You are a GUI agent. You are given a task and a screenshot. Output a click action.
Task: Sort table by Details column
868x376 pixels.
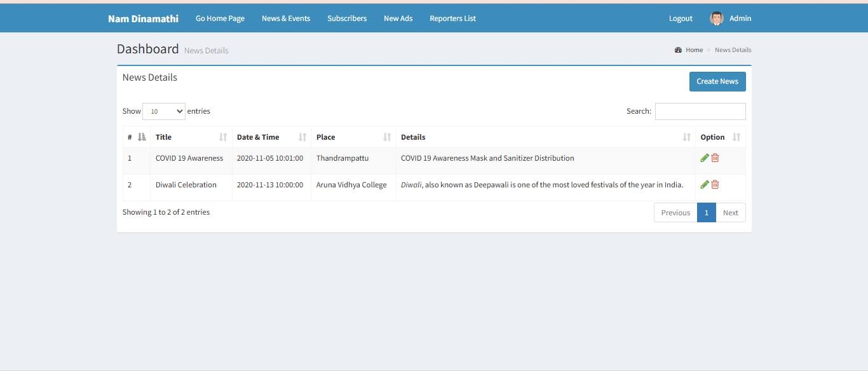tap(545, 137)
